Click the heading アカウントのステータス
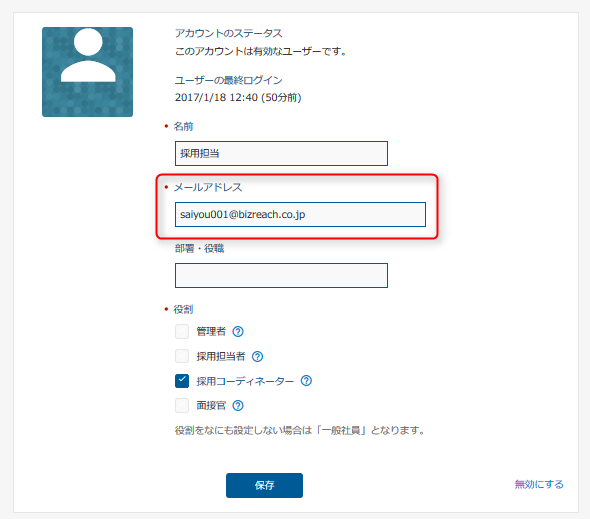590x519 pixels. [228, 33]
